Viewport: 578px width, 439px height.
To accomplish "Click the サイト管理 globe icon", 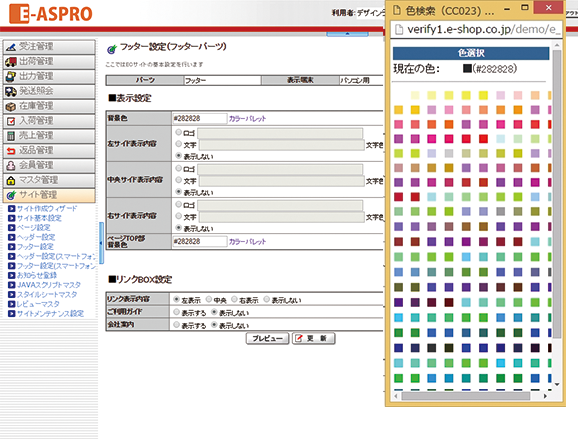I will pos(11,195).
